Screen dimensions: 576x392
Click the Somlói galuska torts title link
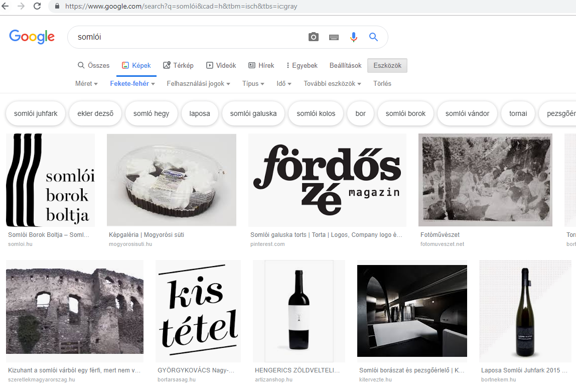(x=326, y=235)
